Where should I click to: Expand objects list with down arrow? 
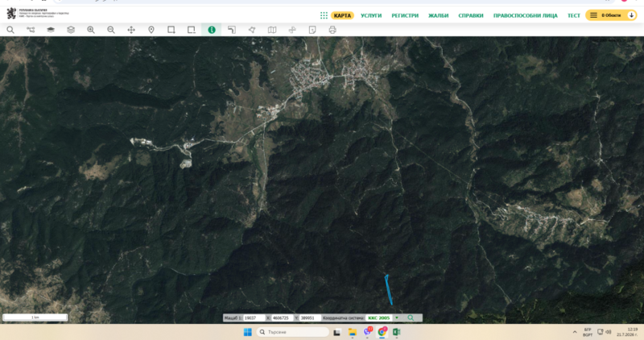(632, 15)
